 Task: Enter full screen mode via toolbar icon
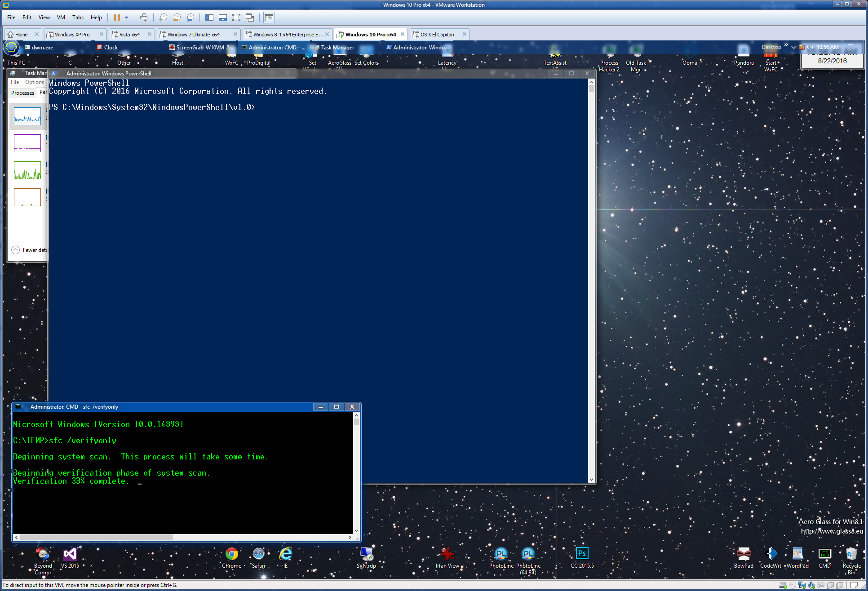(236, 18)
